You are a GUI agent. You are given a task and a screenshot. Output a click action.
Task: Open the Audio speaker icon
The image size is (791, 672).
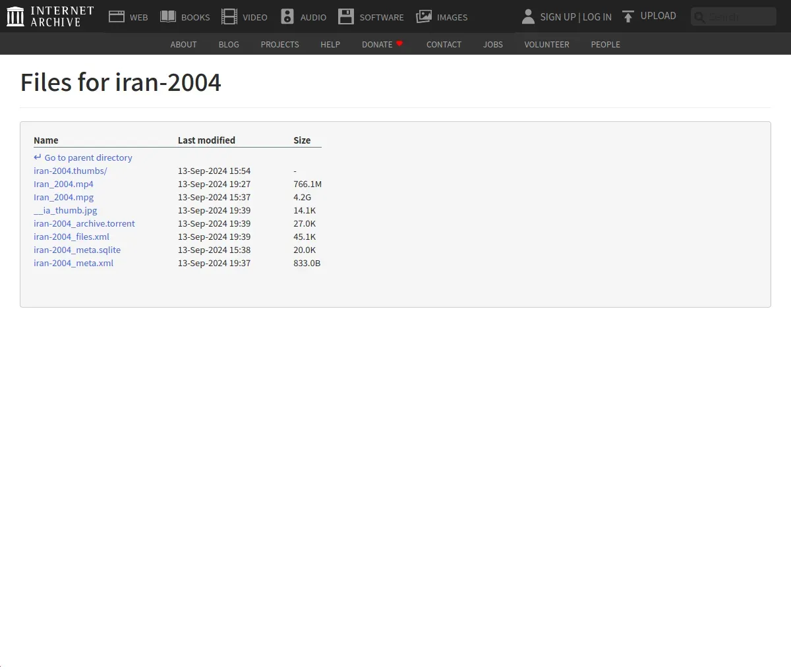287,16
